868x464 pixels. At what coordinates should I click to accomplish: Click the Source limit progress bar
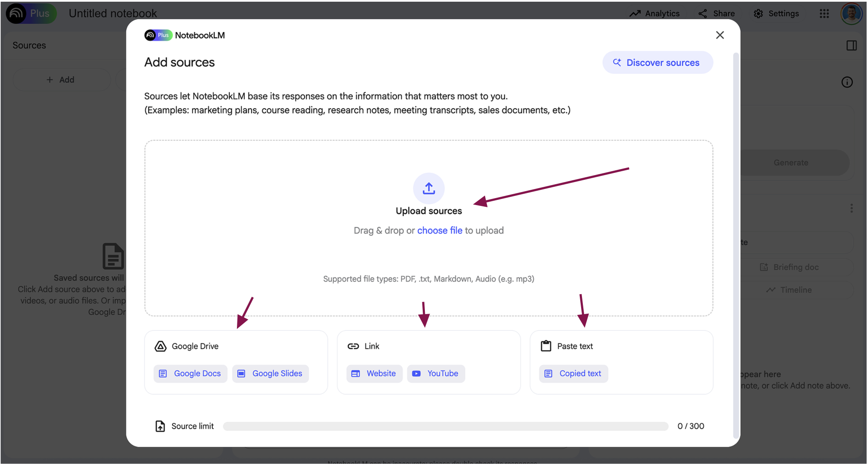click(x=445, y=426)
